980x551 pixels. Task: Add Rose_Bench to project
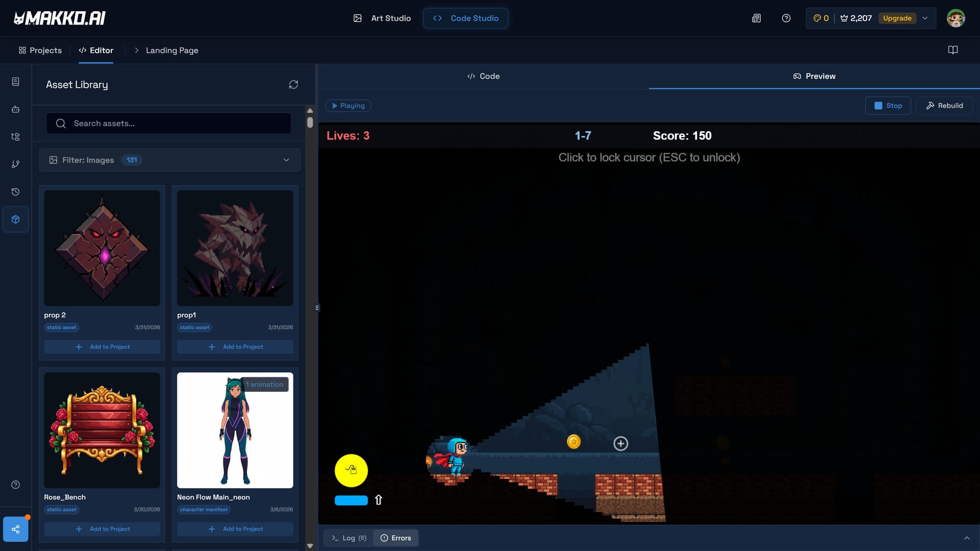point(102,529)
